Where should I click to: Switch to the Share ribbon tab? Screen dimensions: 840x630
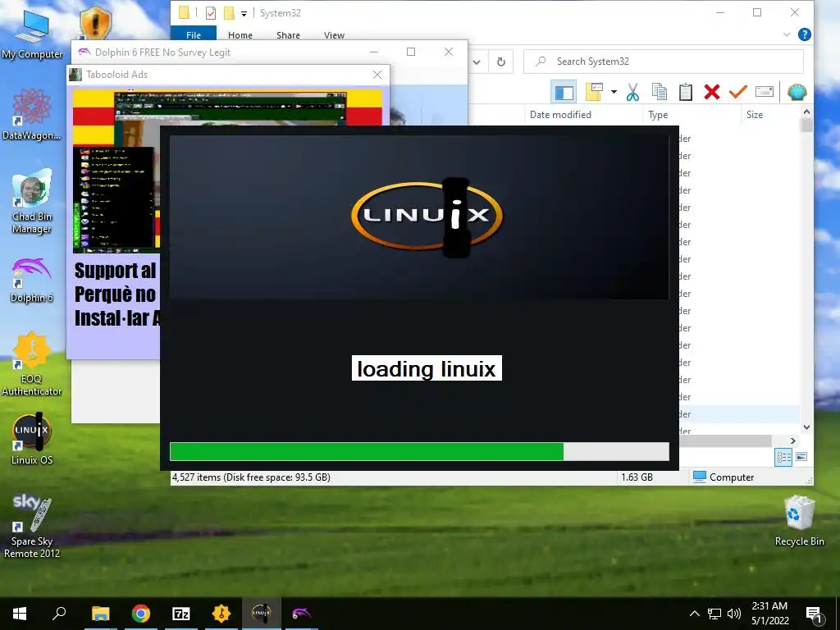point(288,34)
